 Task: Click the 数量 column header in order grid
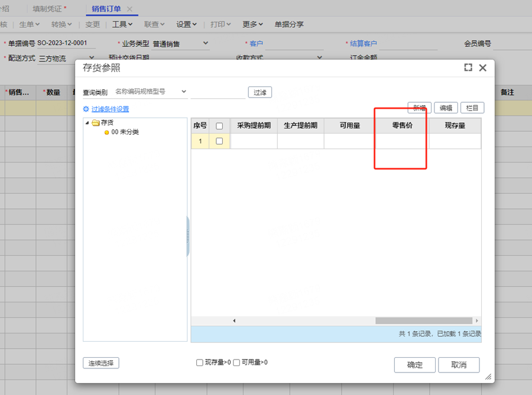(x=52, y=92)
